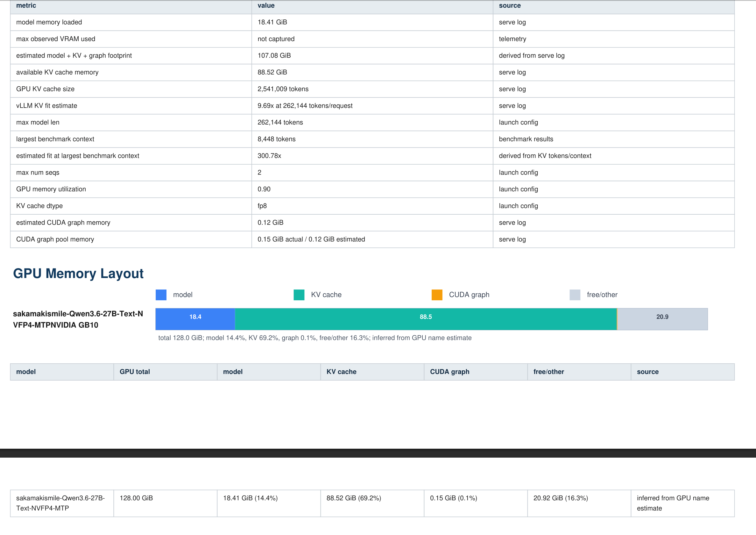Click 'KV cache dtype' row label
This screenshot has width=756, height=535.
[x=39, y=206]
